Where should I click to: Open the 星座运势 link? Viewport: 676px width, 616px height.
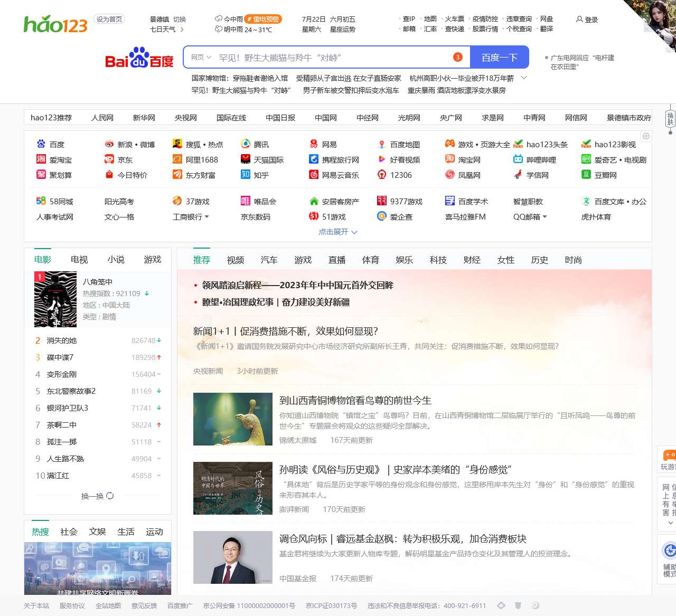pos(343,30)
